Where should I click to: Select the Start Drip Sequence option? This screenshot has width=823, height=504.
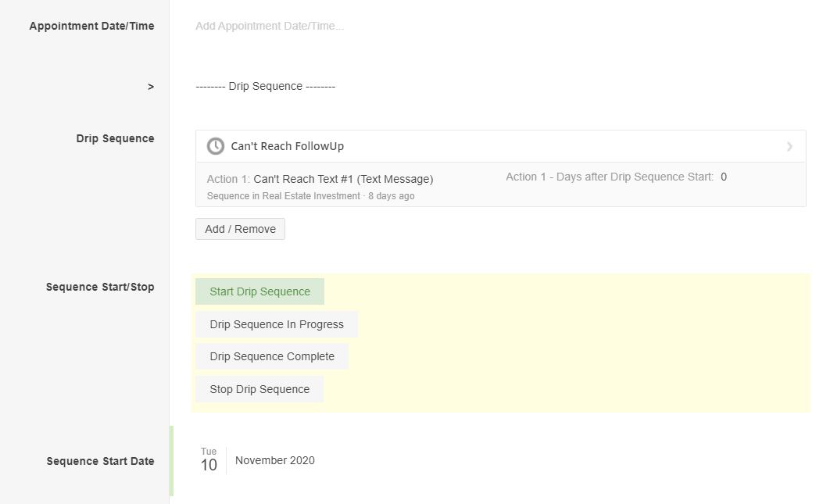(259, 291)
